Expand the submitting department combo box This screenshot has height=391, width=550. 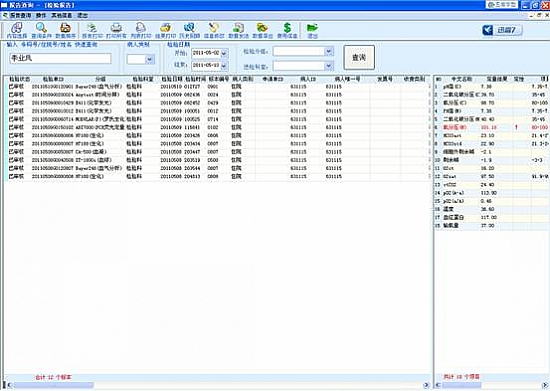click(328, 66)
